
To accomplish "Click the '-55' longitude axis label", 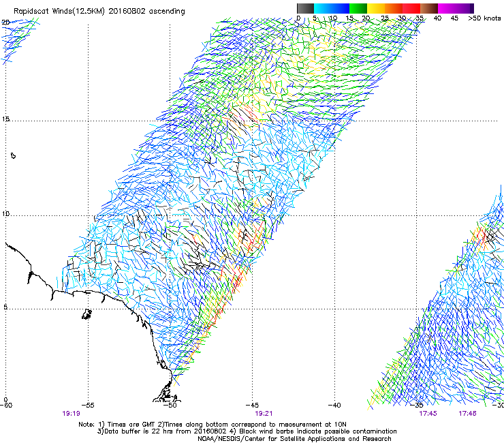I will pyautogui.click(x=88, y=405).
